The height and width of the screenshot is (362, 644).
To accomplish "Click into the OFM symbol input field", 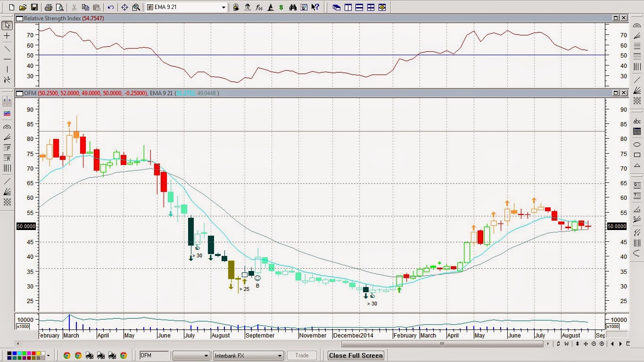I will pyautogui.click(x=154, y=355).
